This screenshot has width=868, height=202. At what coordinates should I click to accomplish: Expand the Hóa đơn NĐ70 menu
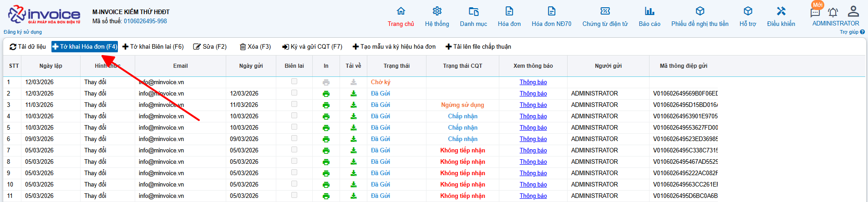[x=551, y=17]
